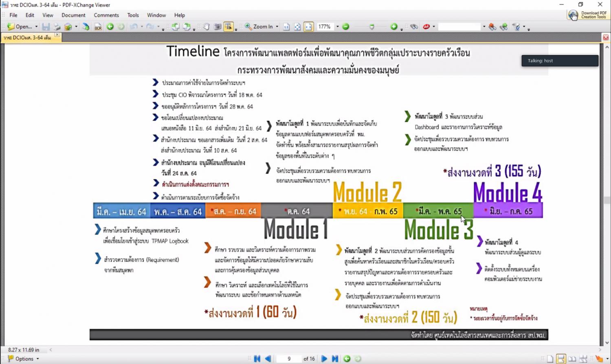
Task: Run OCR on the page
Action: [98, 27]
